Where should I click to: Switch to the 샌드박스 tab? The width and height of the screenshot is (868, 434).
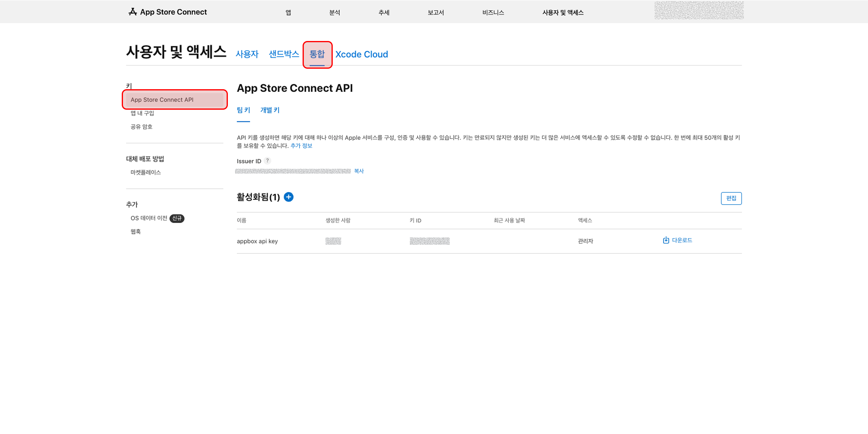coord(284,54)
